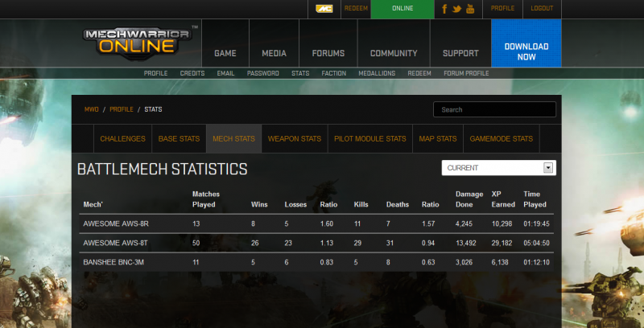Select the Challenges tab
The image size is (644, 328).
point(122,139)
